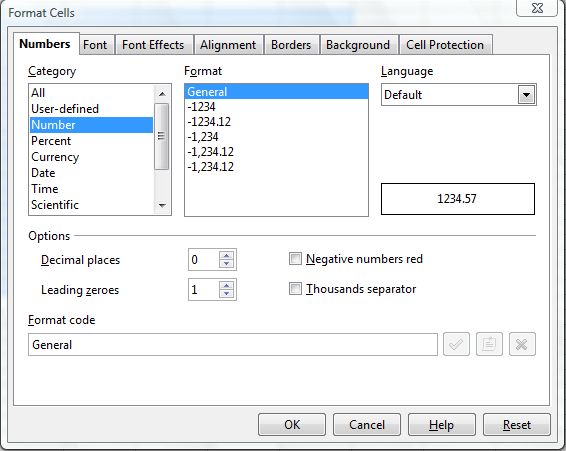Open the Cell Protection tab
This screenshot has height=451, width=566.
tap(445, 45)
